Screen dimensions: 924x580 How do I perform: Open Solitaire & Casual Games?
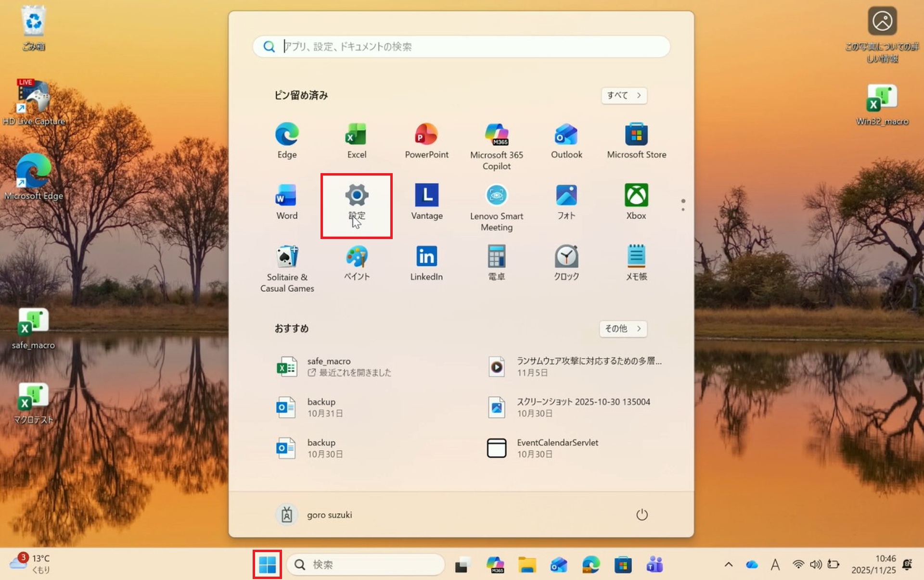286,262
